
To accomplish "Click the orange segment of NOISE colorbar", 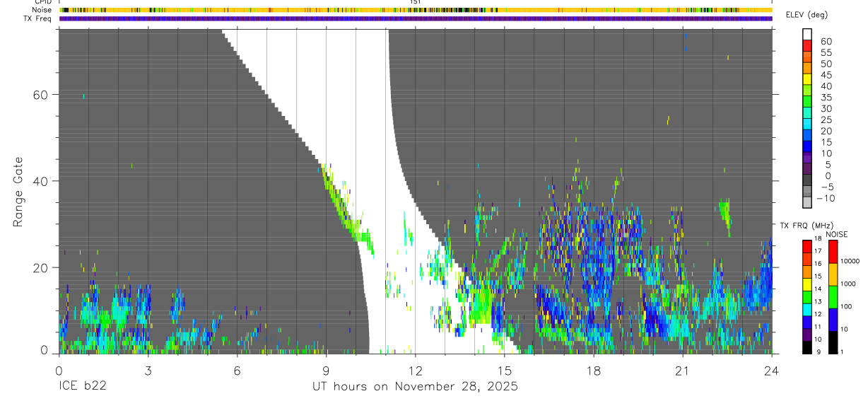I will 833,274.
